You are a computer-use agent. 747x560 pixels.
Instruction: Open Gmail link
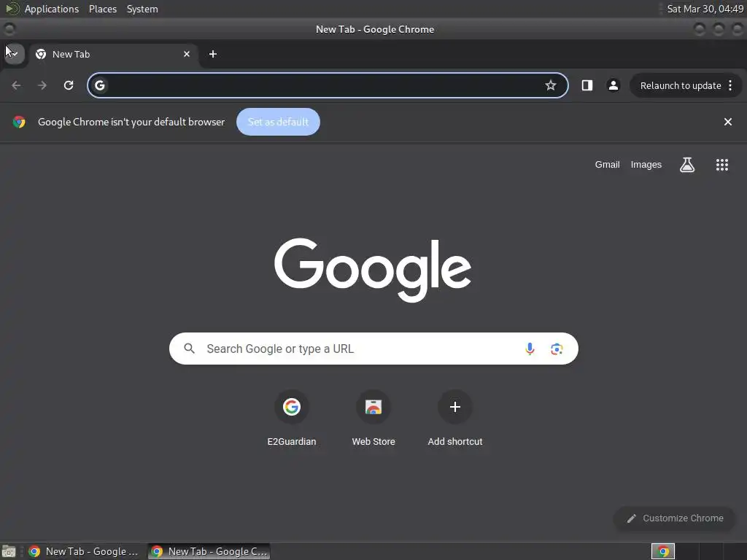(608, 165)
